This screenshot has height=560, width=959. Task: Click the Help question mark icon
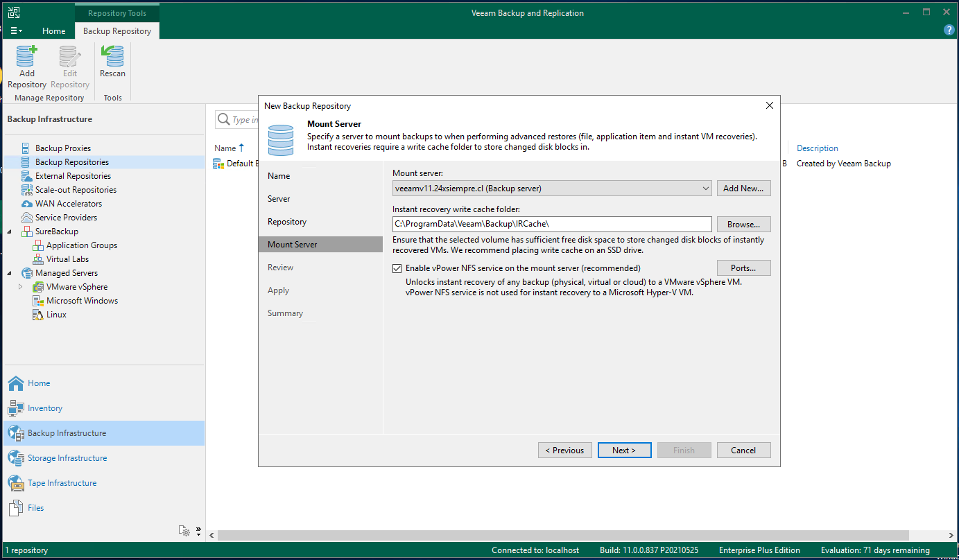(x=949, y=30)
